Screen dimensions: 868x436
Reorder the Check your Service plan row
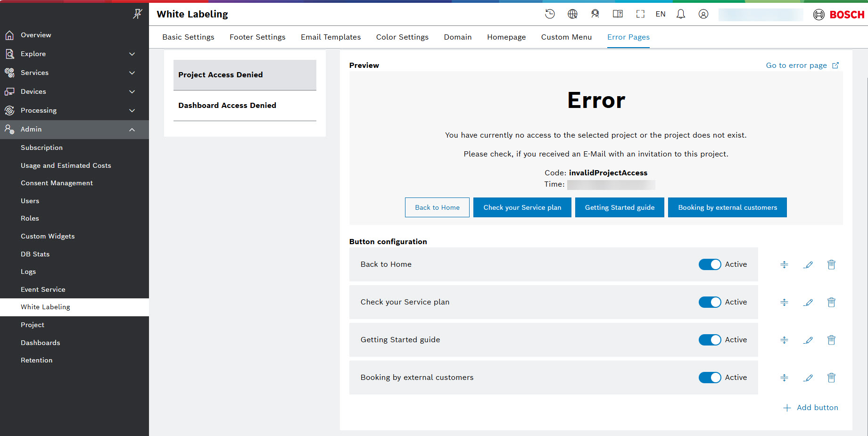(x=784, y=303)
